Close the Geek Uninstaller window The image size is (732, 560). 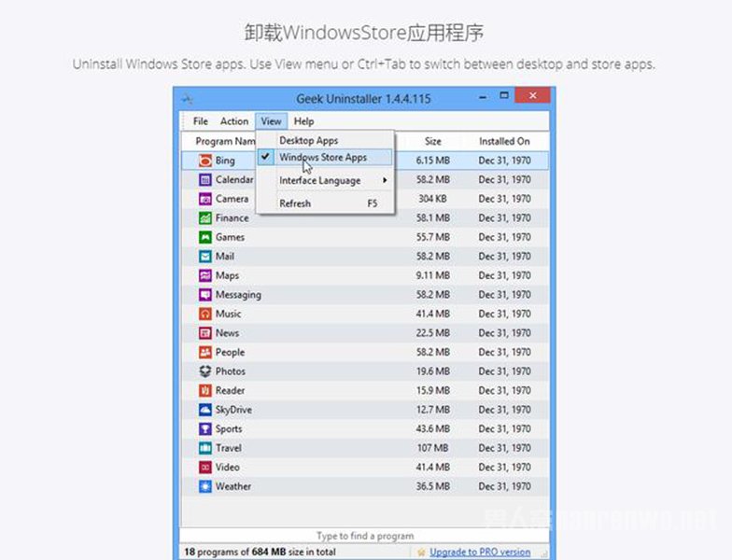click(x=532, y=95)
